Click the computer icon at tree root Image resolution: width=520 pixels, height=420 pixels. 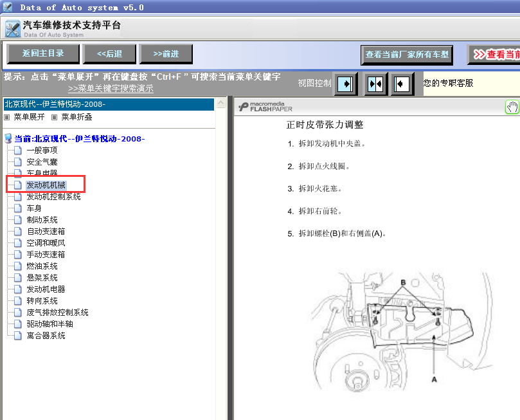click(8, 139)
